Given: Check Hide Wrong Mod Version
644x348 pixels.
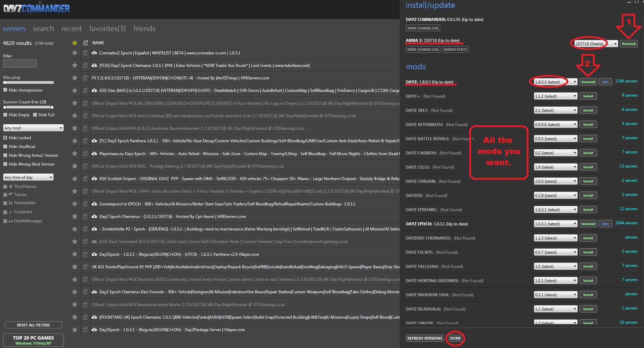Looking at the screenshot, I should [x=5, y=164].
